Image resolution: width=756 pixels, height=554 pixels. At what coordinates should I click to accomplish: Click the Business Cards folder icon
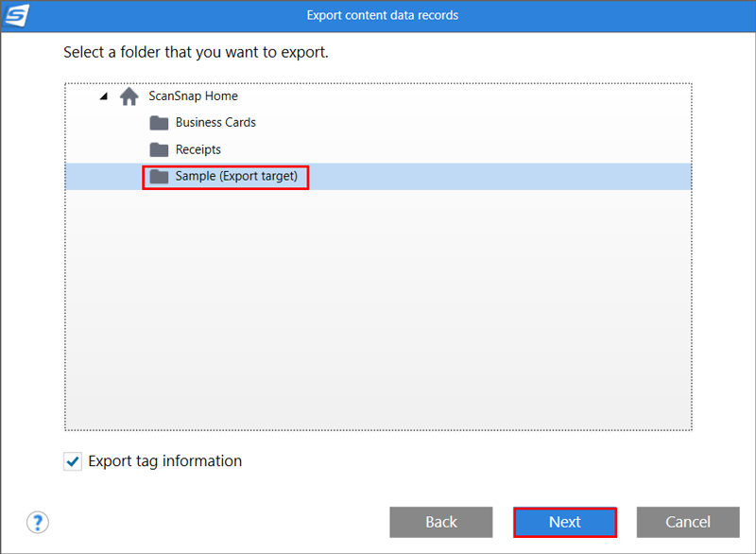159,123
